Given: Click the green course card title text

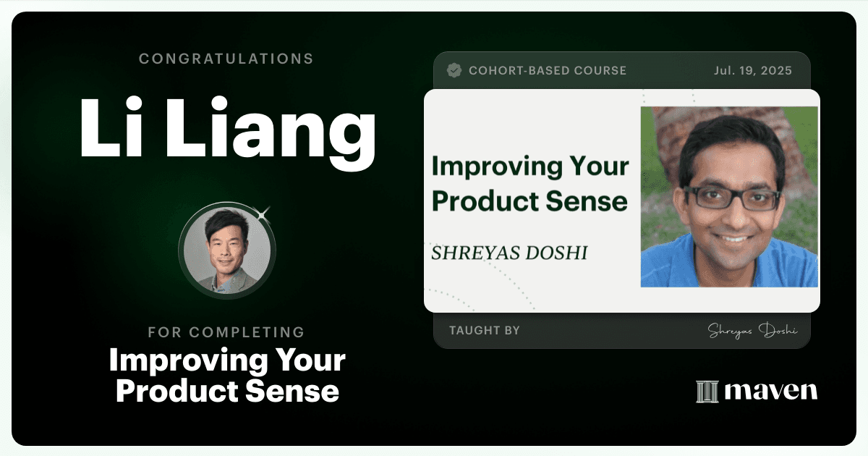Looking at the screenshot, I should [530, 183].
